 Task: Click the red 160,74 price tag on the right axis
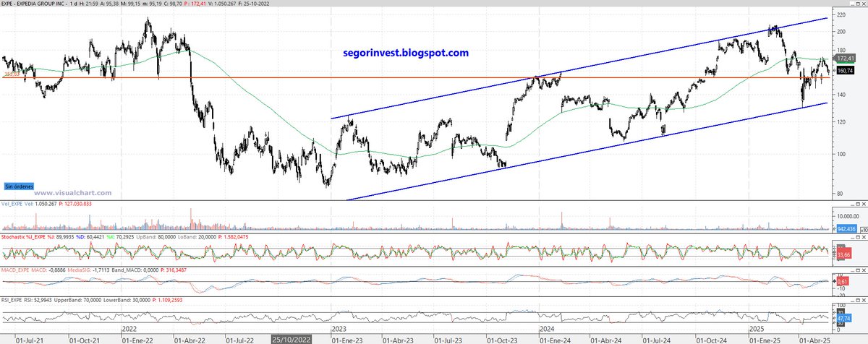coord(846,70)
